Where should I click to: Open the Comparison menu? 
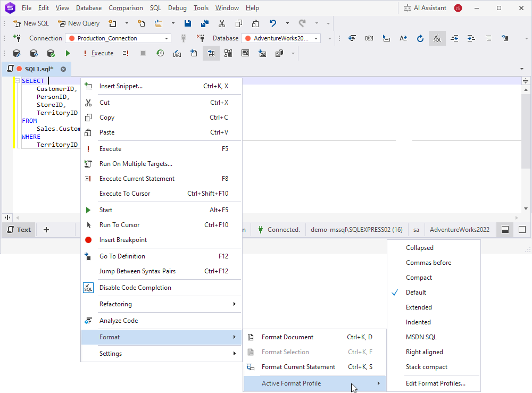(126, 8)
